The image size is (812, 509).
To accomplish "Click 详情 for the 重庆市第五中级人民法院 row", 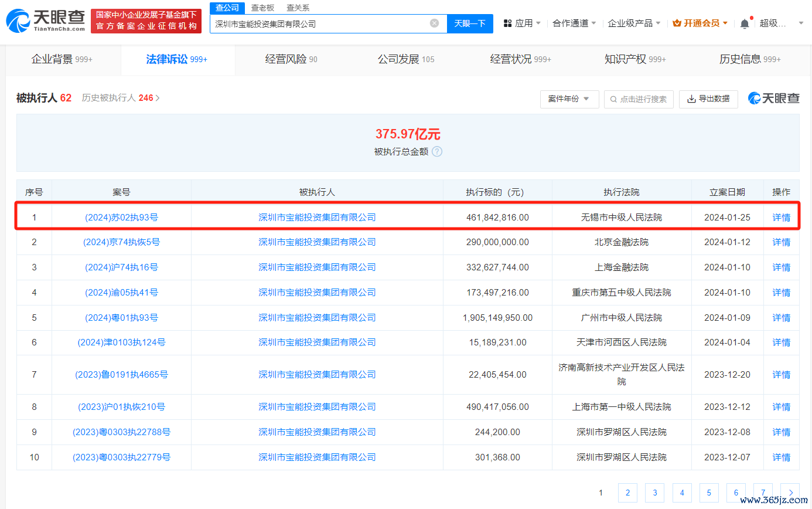I will click(x=781, y=293).
